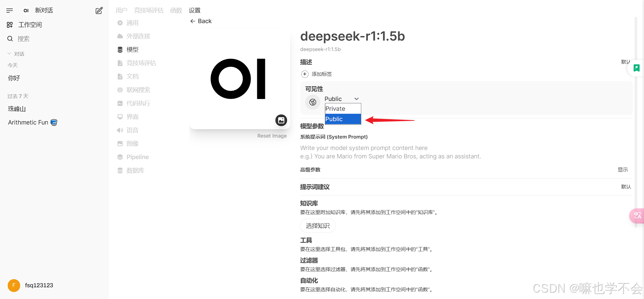
Task: Click 选择知识 button
Action: coord(318,226)
